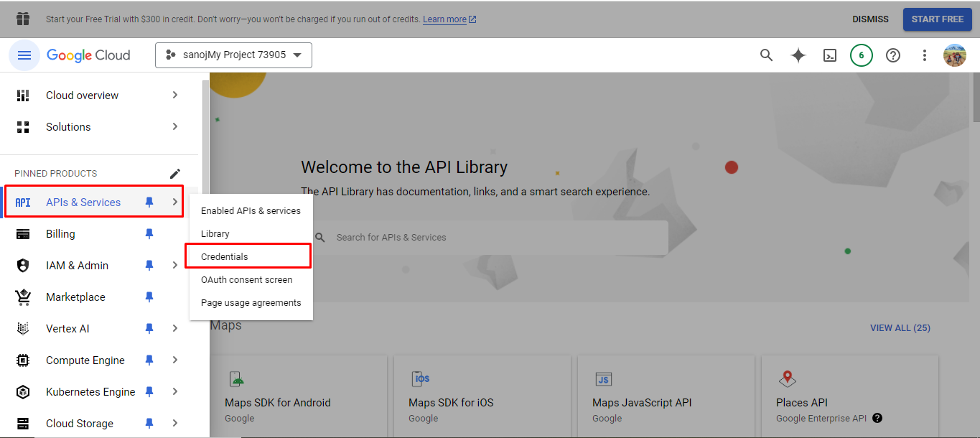Expand the Cloud overview submenu arrow

[x=175, y=95]
